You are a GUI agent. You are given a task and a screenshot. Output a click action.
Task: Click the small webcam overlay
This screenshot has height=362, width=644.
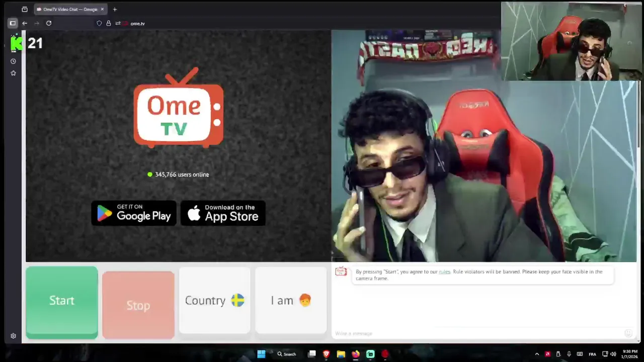tap(571, 42)
